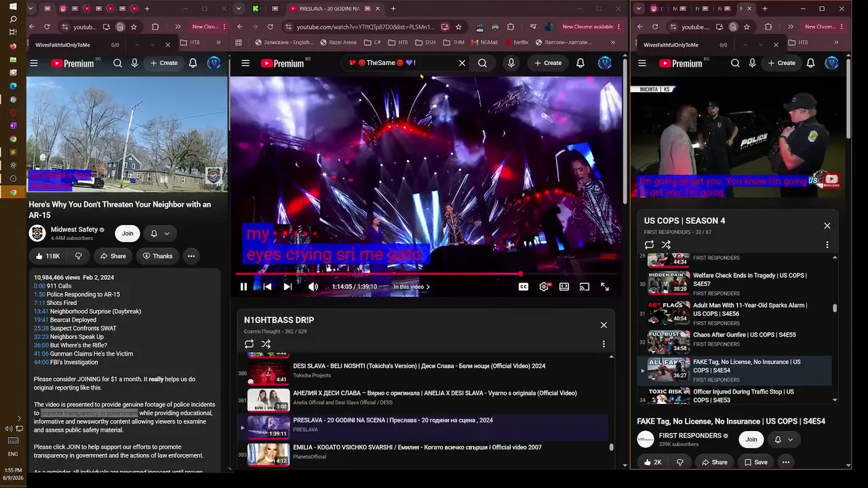Toggle shuffle for N1GHTBASS DR!P playlist
Viewport: 868px width, 488px height.
[x=266, y=344]
